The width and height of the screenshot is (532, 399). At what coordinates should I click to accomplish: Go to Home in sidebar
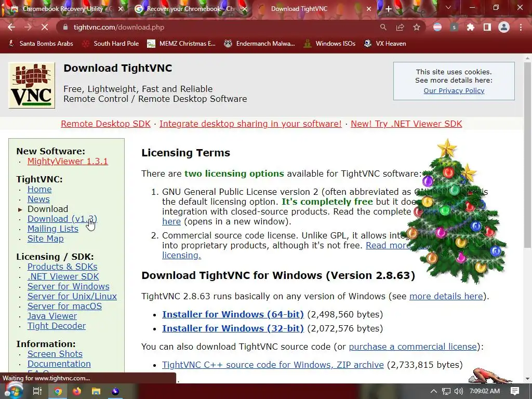coord(39,189)
